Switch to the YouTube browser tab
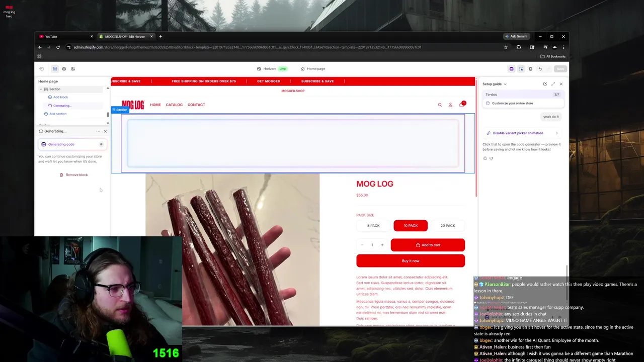644x362 pixels. [65, 36]
